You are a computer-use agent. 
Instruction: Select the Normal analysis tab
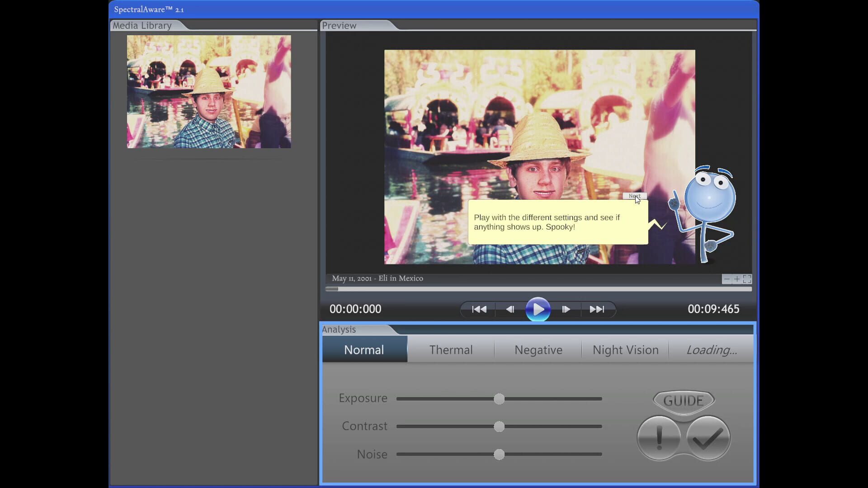tap(364, 349)
